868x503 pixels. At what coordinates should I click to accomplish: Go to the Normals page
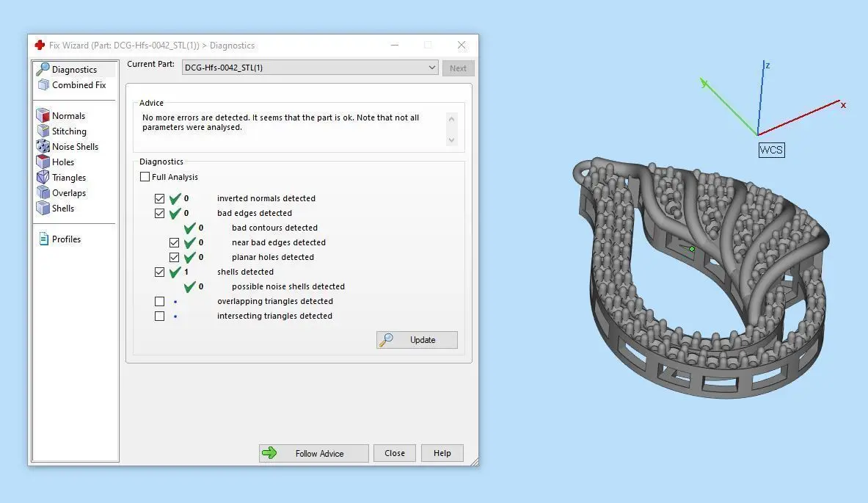[x=68, y=115]
